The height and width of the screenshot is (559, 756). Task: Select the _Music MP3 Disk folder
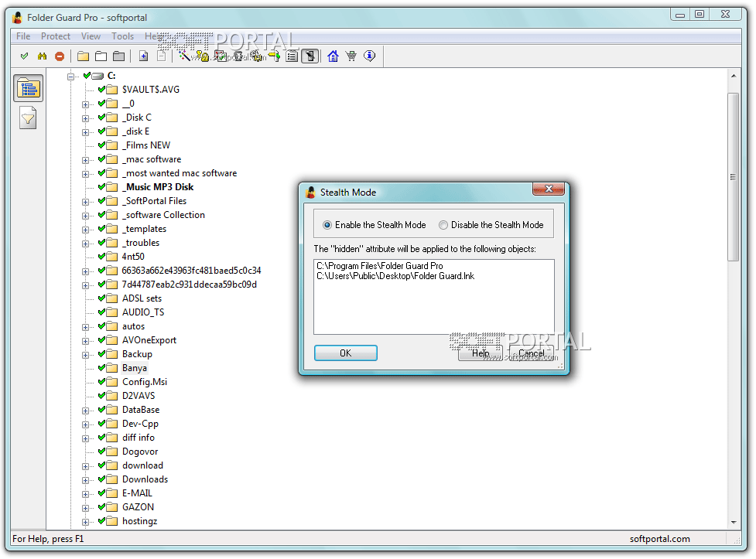(158, 187)
